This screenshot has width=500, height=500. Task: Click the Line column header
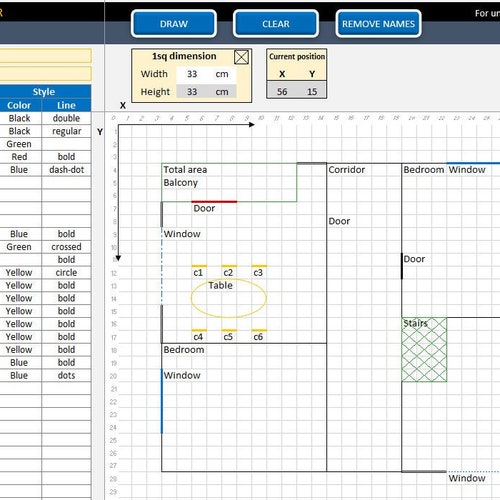pos(66,105)
